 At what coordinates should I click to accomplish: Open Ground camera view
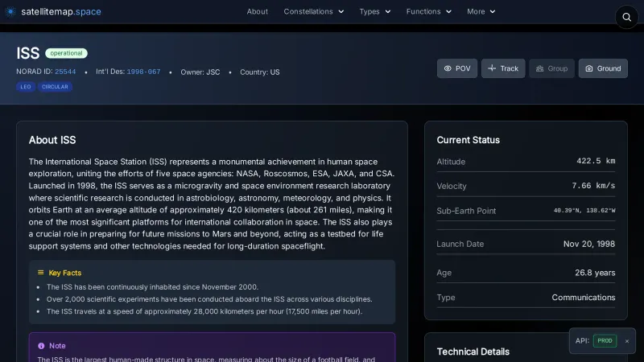[x=603, y=68]
